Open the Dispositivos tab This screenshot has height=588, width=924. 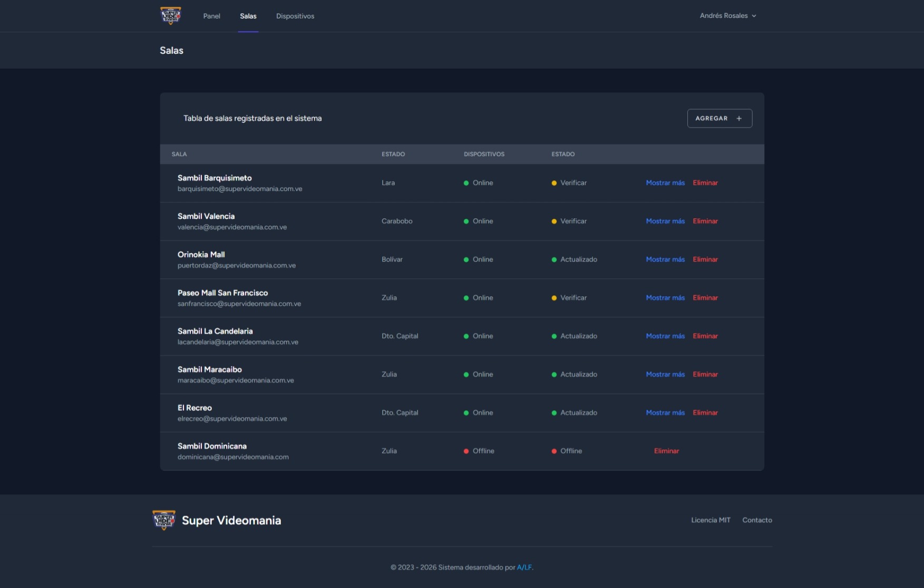point(295,16)
